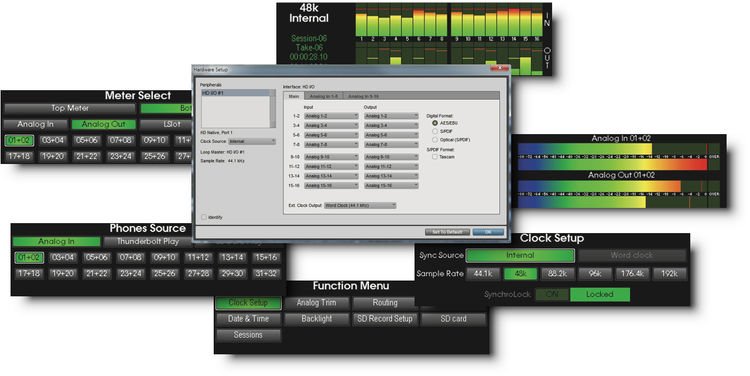Toggle SynchroLock ON in Clock Setup
The width and height of the screenshot is (750, 376).
(x=551, y=294)
